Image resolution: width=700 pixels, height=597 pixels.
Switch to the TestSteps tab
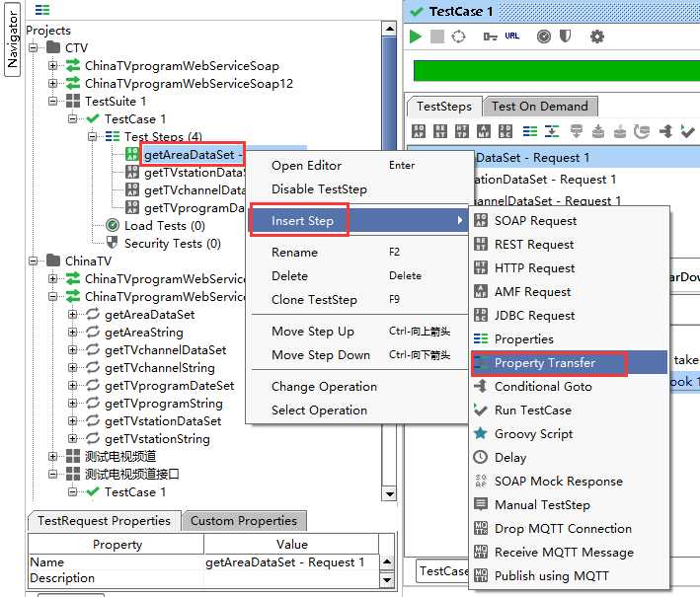click(x=444, y=107)
